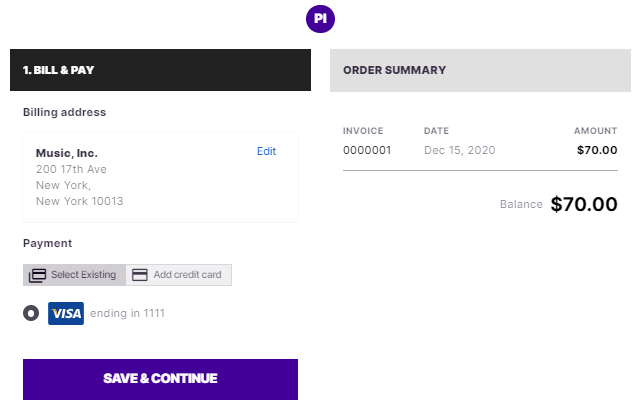Click the Billing address heading
The image size is (639, 410).
(64, 112)
